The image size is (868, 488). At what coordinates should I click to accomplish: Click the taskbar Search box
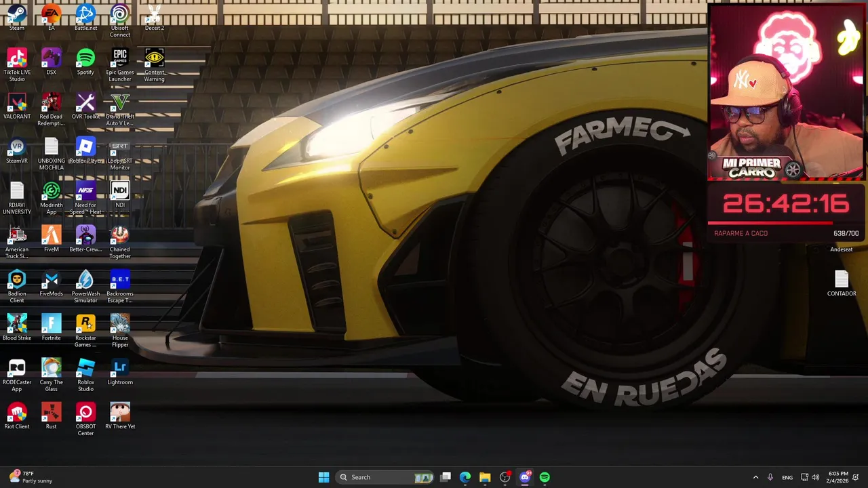385,477
